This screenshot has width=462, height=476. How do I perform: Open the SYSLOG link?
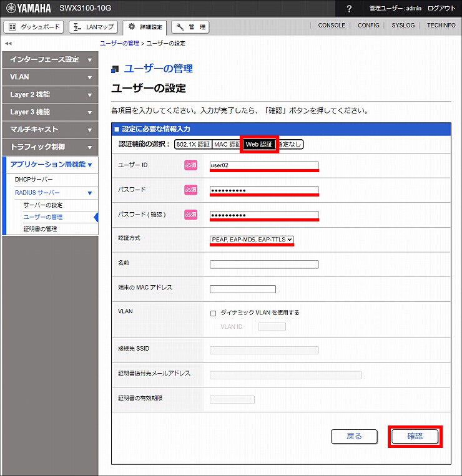click(x=403, y=25)
